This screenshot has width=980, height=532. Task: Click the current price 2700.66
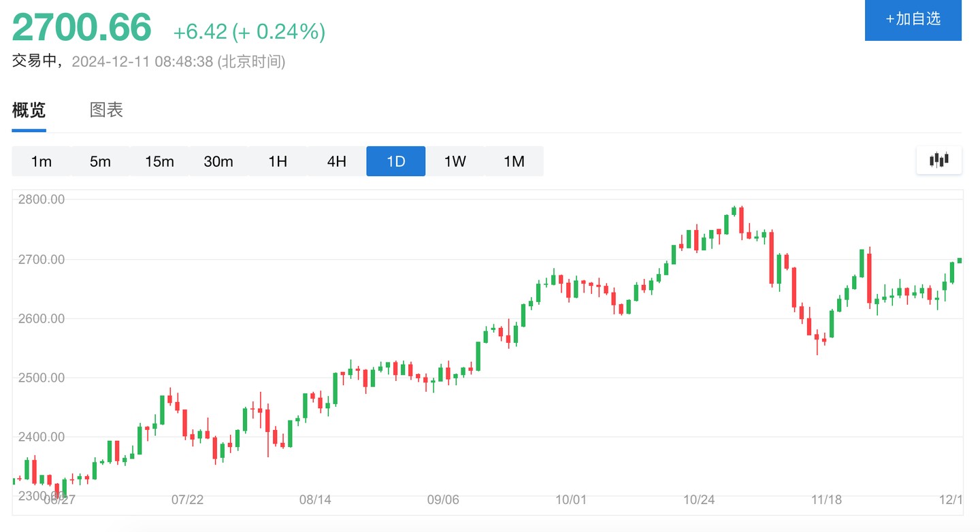[82, 28]
